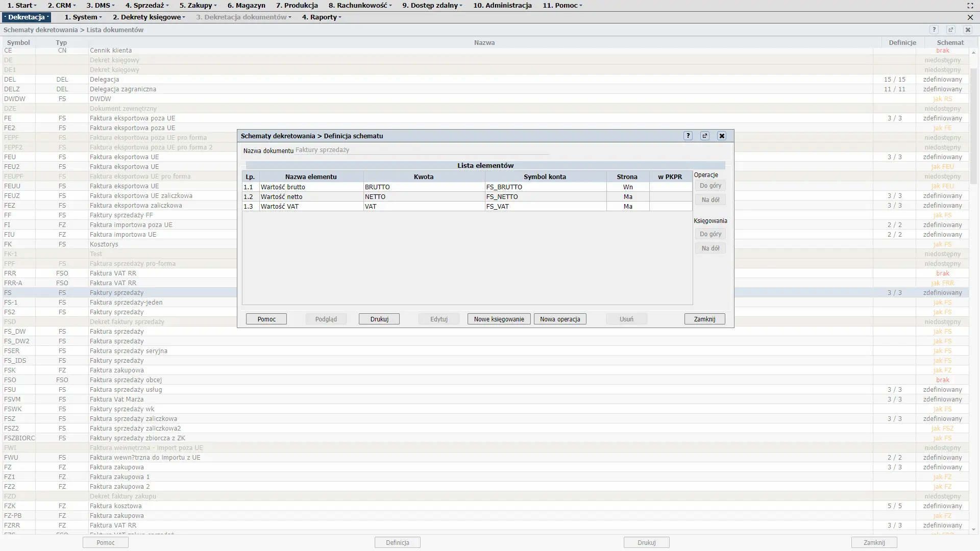980x551 pixels.
Task: Open the 4. Sprzedaż menu
Action: 147,6
